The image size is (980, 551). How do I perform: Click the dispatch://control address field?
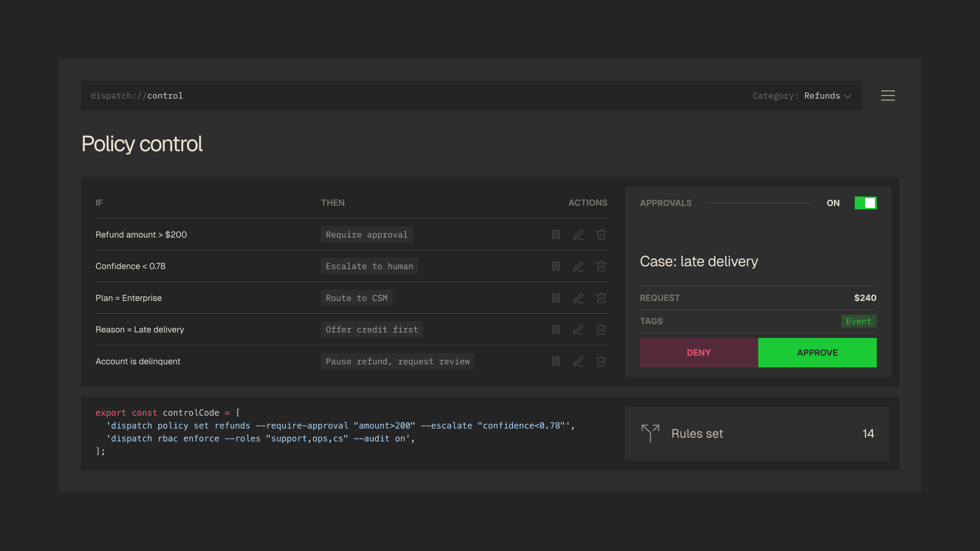point(137,96)
